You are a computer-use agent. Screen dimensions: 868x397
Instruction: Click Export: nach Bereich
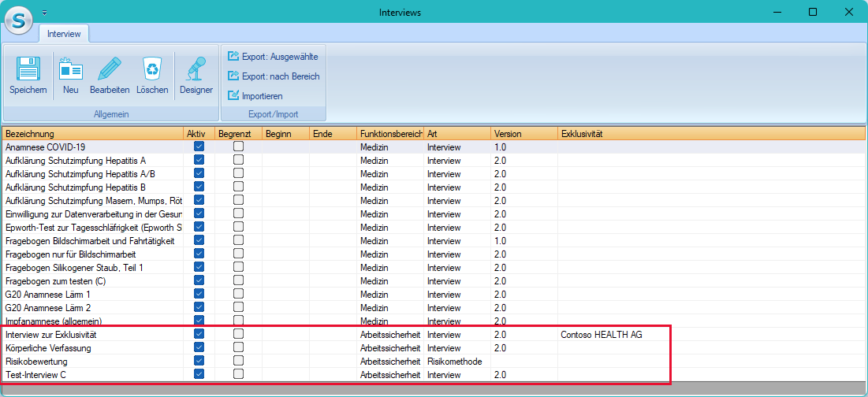(x=274, y=76)
